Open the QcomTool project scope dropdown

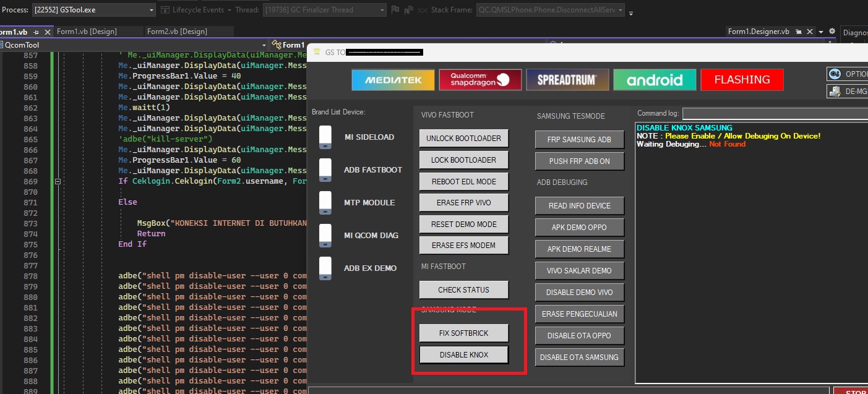133,45
